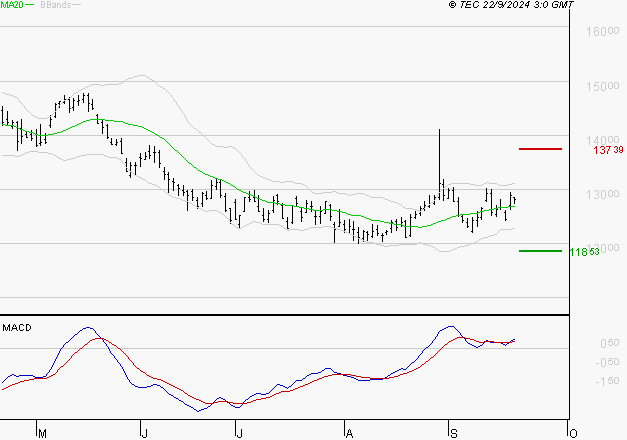The width and height of the screenshot is (627, 440).
Task: Click the 140.00 price axis label
Action: click(603, 140)
